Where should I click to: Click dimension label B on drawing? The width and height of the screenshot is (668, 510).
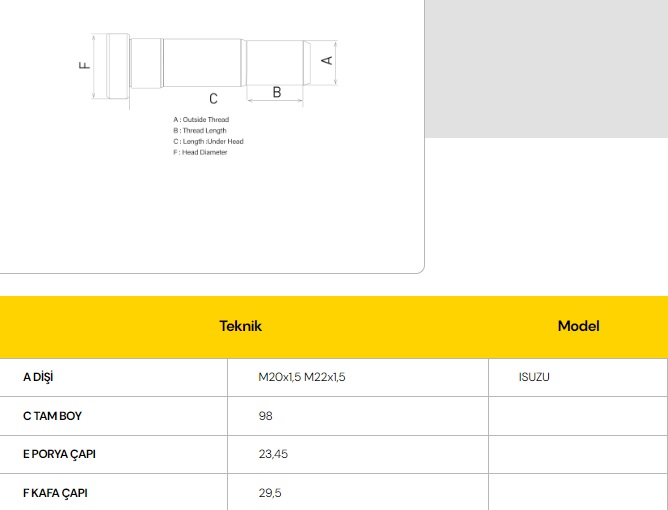pyautogui.click(x=276, y=92)
